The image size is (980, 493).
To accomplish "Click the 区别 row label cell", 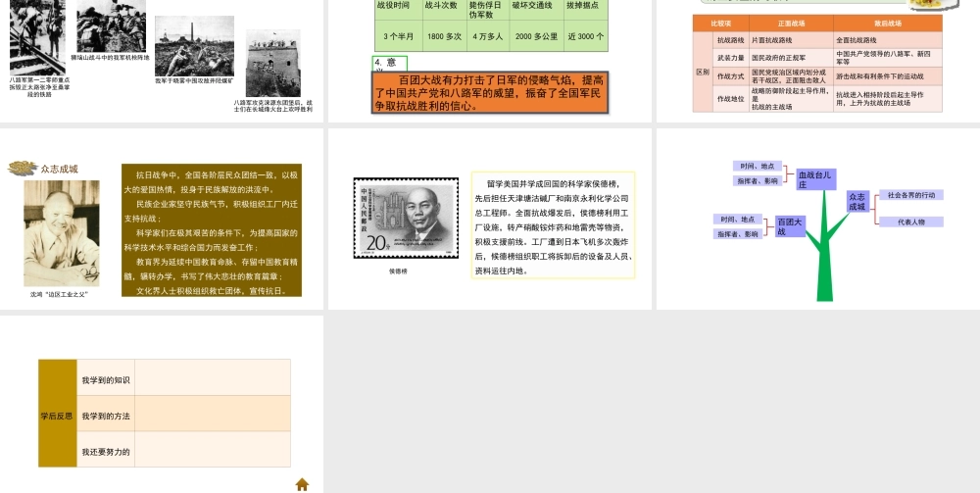I will coord(703,72).
